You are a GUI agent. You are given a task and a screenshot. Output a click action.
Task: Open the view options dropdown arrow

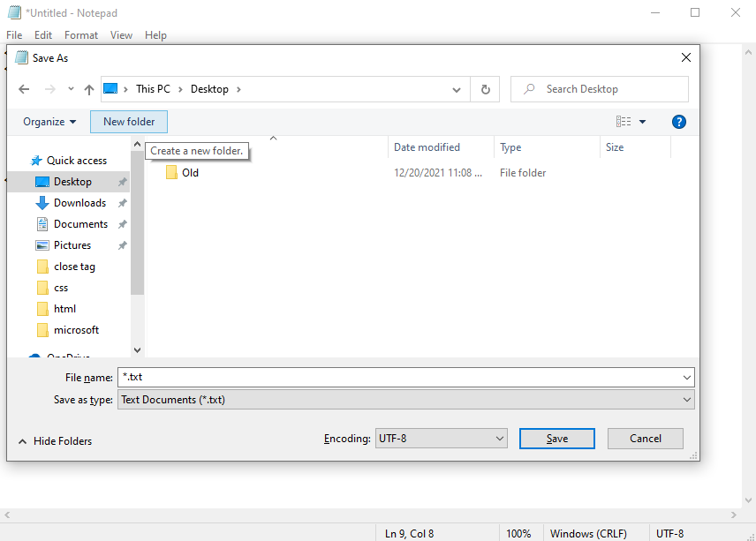click(x=642, y=122)
